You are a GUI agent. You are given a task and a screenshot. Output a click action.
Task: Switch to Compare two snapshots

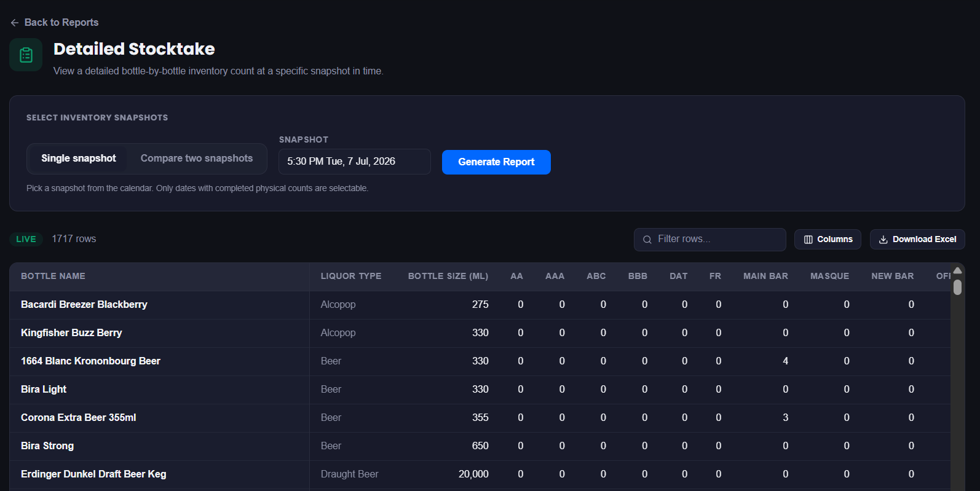point(197,159)
